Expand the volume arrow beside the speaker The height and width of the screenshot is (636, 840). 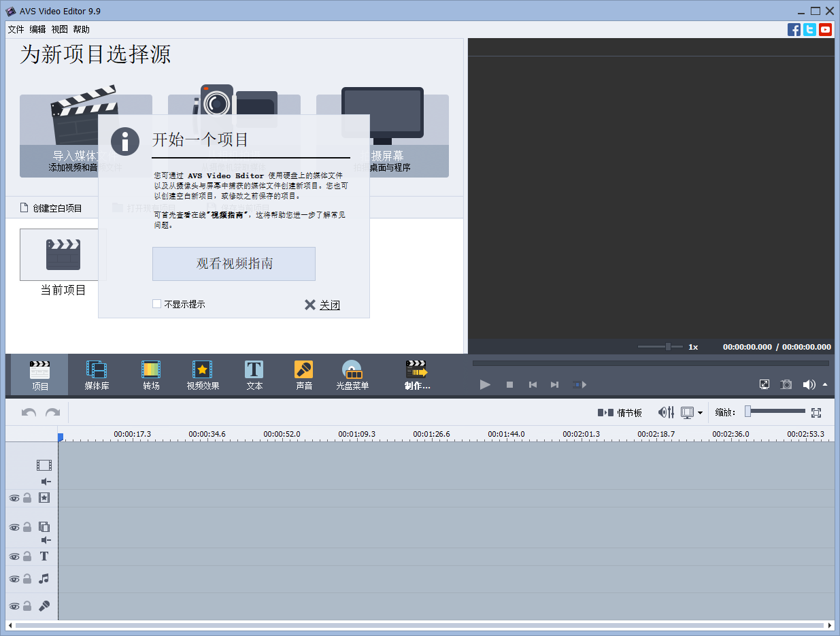pyautogui.click(x=825, y=384)
